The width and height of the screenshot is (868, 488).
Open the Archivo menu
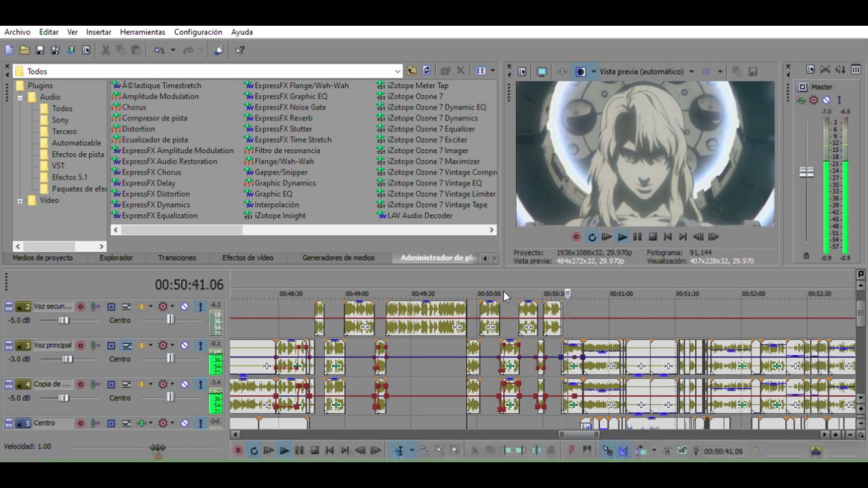(x=18, y=32)
